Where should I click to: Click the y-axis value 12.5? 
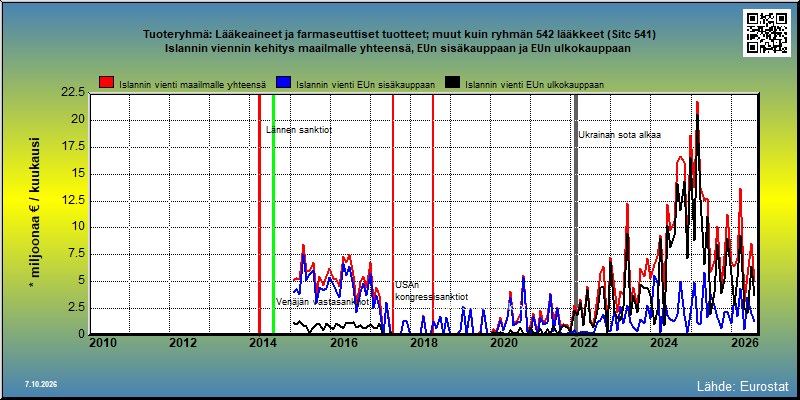click(x=72, y=201)
